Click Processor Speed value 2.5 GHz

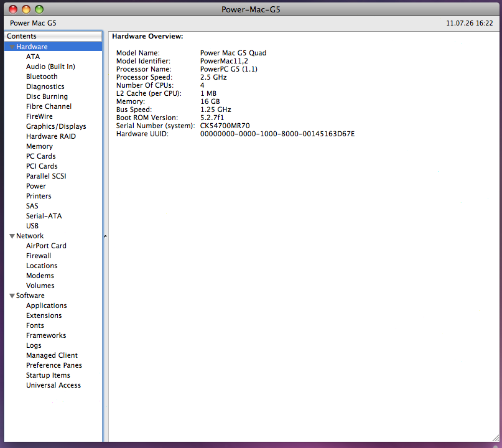pyautogui.click(x=213, y=78)
